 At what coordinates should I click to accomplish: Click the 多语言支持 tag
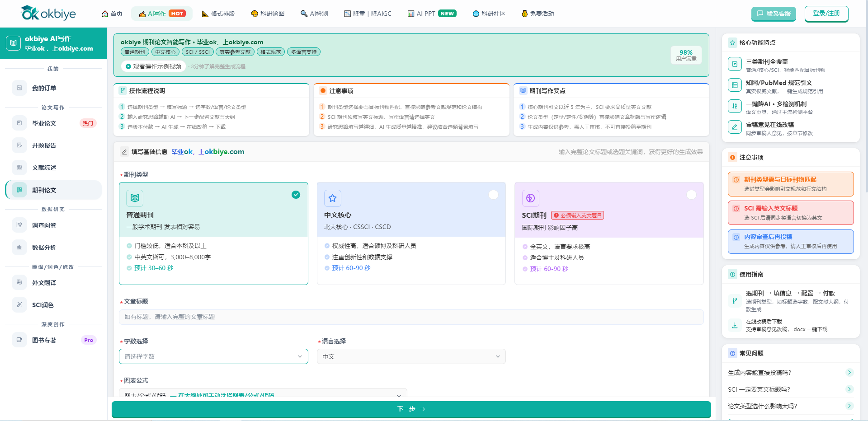[x=304, y=52]
